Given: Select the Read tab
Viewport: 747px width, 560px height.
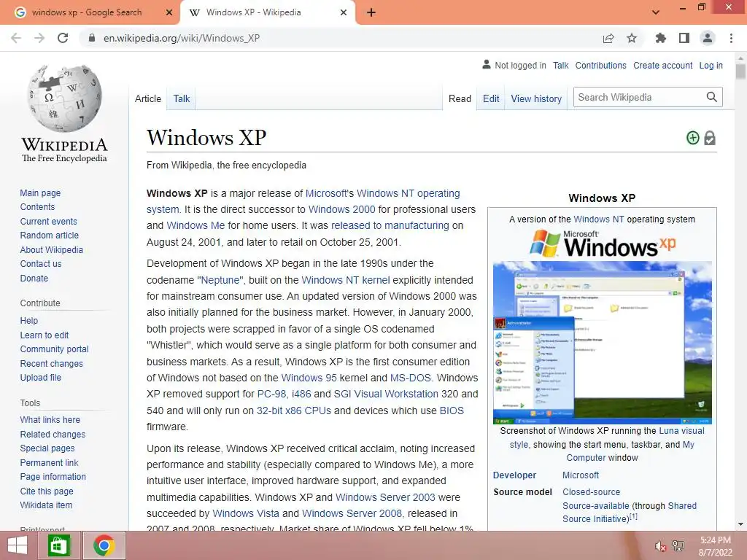Looking at the screenshot, I should 460,98.
